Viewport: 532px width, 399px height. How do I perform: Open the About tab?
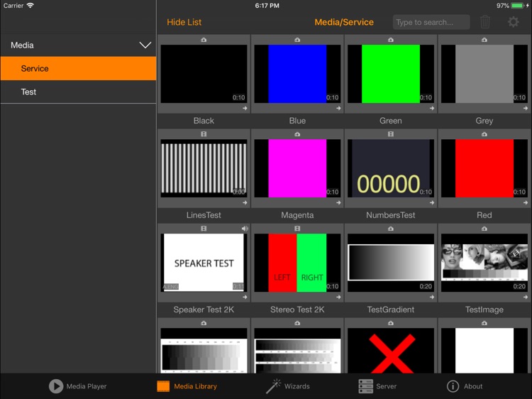pyautogui.click(x=465, y=386)
